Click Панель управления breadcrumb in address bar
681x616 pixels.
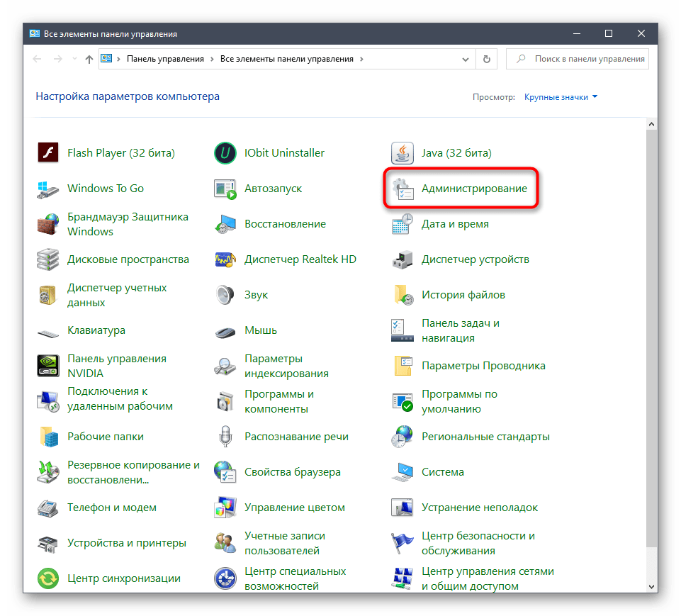point(165,60)
